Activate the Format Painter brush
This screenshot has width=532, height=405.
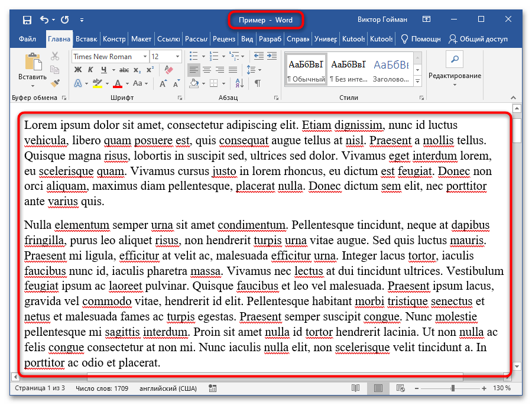coord(54,83)
